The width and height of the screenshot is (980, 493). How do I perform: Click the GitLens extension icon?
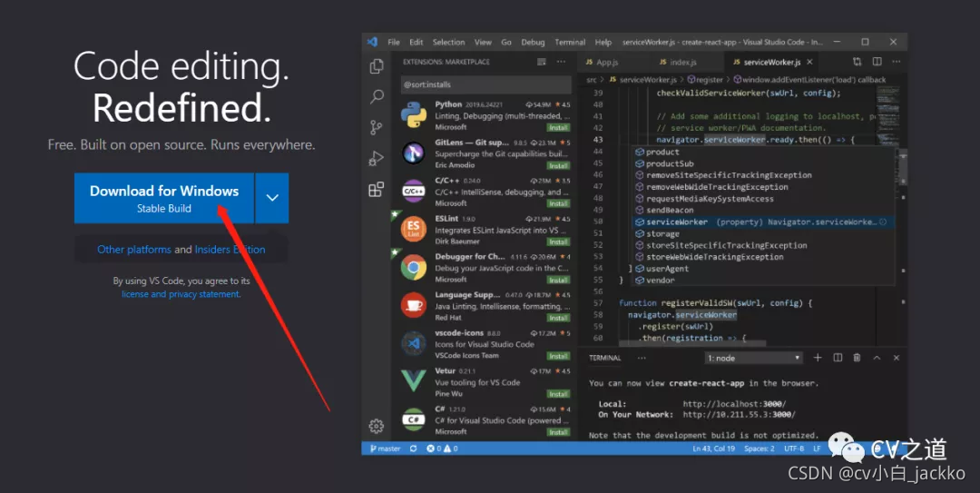414,153
